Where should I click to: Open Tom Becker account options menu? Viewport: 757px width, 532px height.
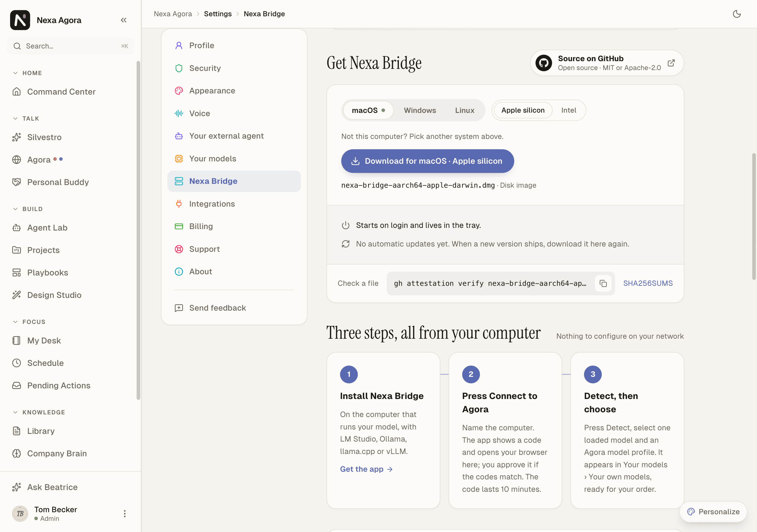124,514
